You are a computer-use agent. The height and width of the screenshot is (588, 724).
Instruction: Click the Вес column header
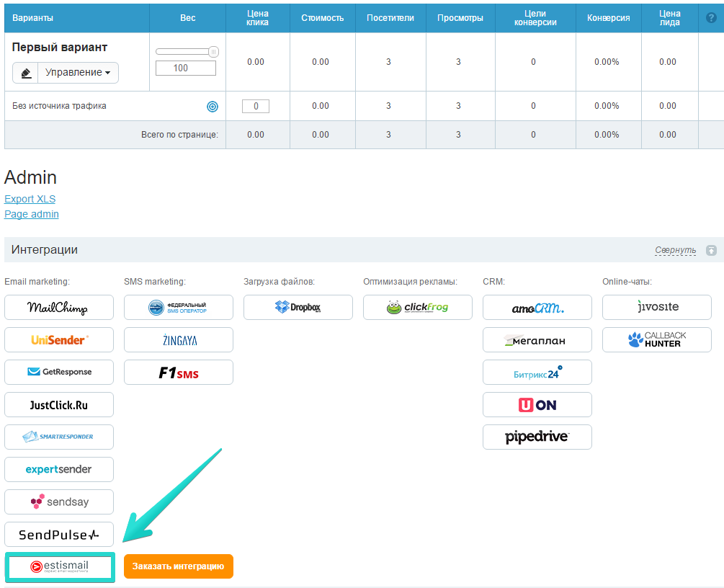click(x=188, y=18)
